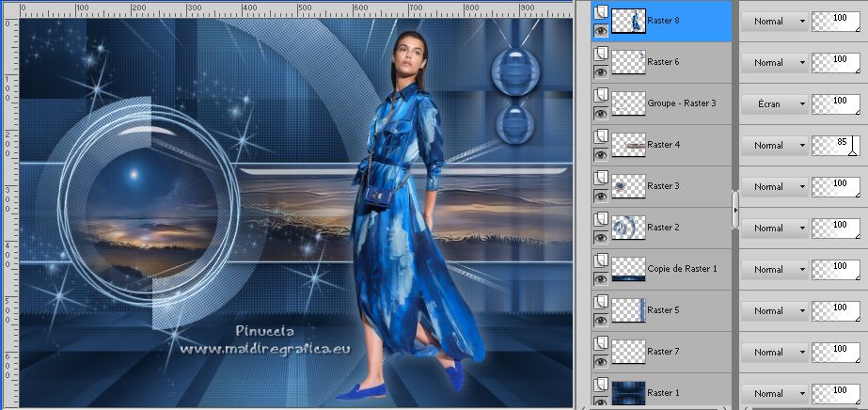This screenshot has height=410, width=868.
Task: Adjust Raster 3 opacity slider
Action: [836, 187]
